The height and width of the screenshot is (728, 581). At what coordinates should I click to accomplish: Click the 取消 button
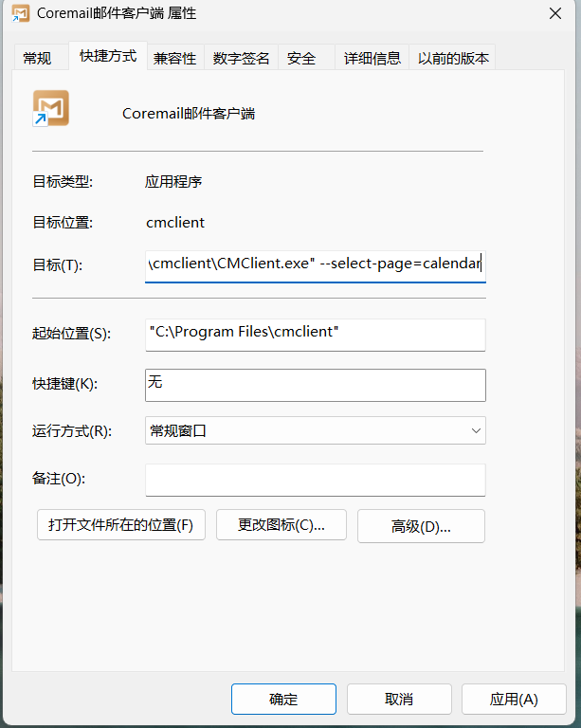tap(399, 699)
